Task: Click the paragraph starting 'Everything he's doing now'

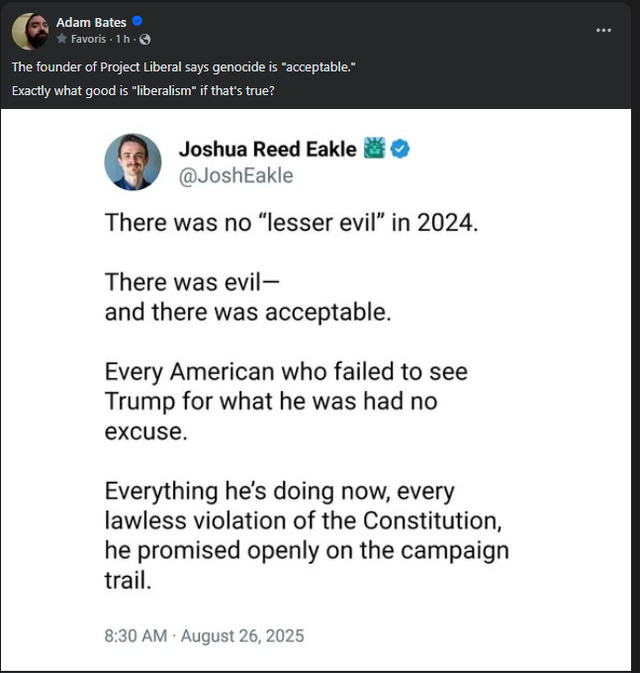Action: tap(306, 535)
